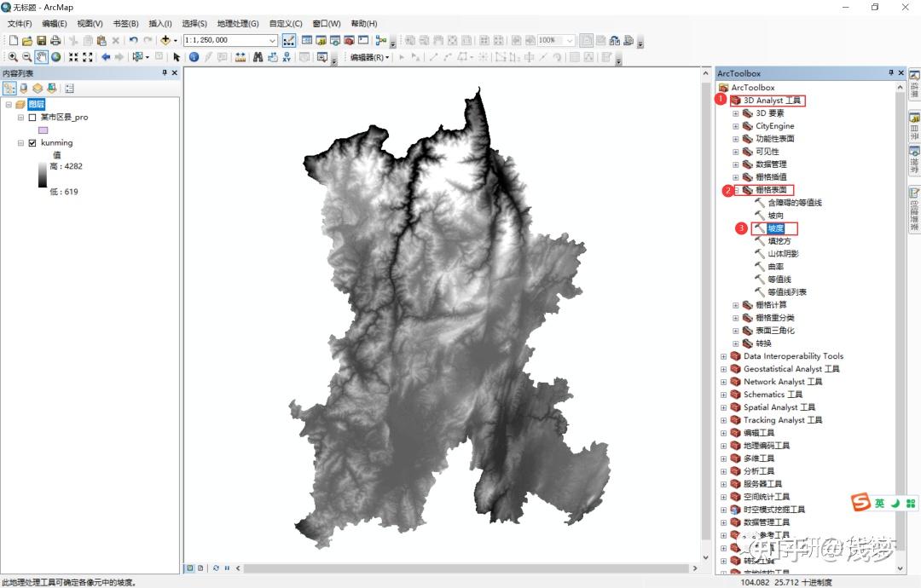Click the map horizontal scrollbar

466,568
